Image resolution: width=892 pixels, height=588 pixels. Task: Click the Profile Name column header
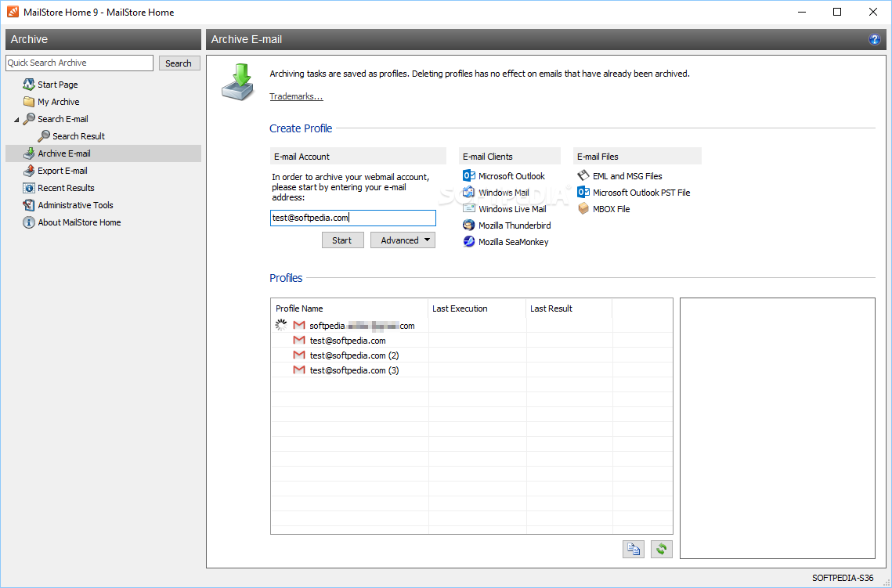tap(349, 308)
